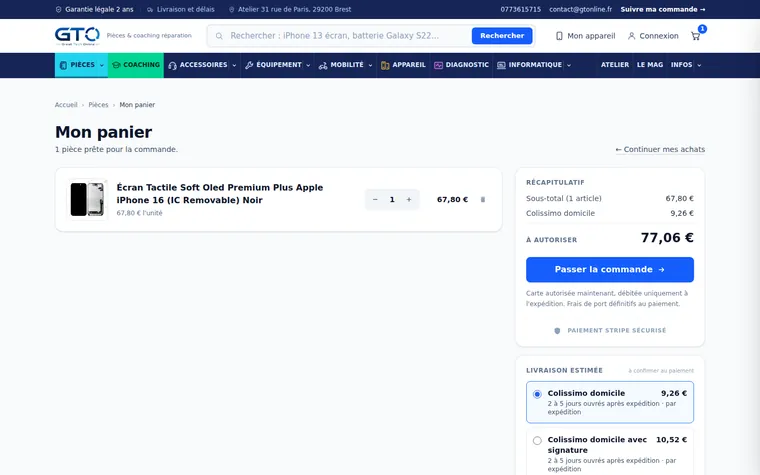Expand the Mobilité dropdown chevron

point(370,65)
